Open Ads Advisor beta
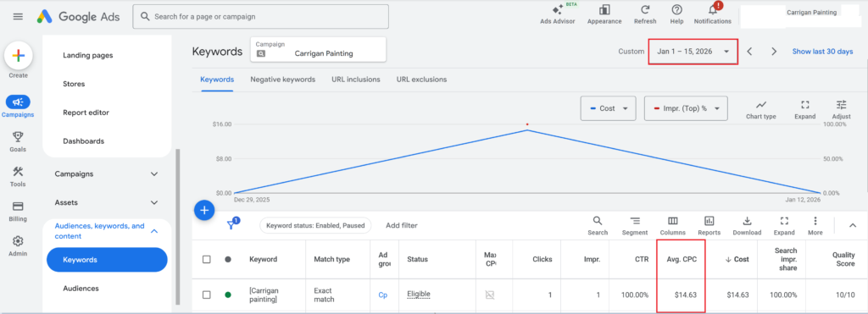Screen dimensions: 868x314 pos(558,14)
